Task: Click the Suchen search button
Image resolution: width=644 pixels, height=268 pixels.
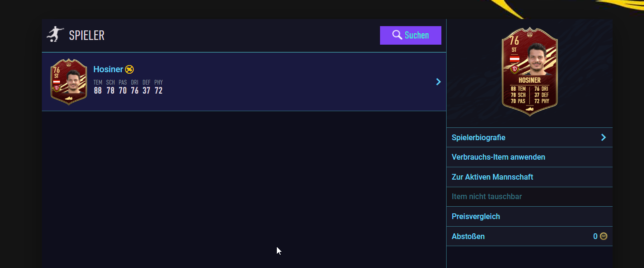Action: [410, 35]
